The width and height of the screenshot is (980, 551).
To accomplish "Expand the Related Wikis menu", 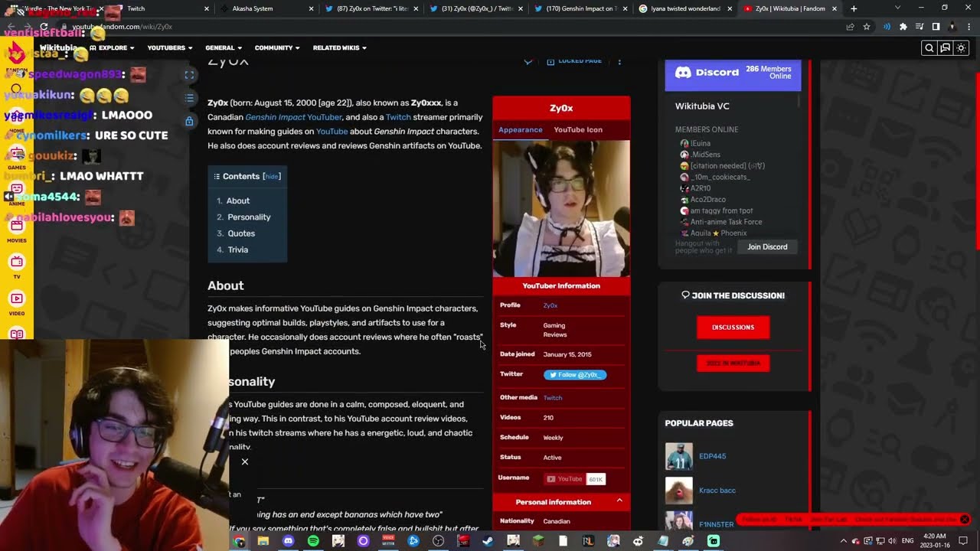I will point(339,48).
